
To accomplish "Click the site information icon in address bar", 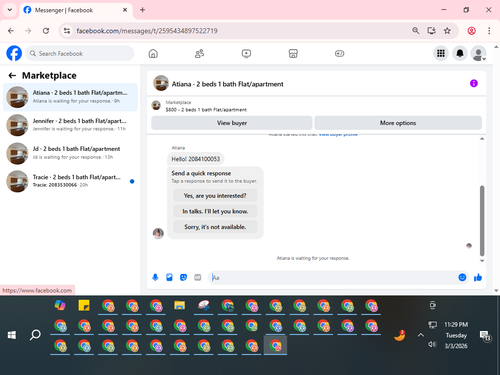I will (x=67, y=31).
